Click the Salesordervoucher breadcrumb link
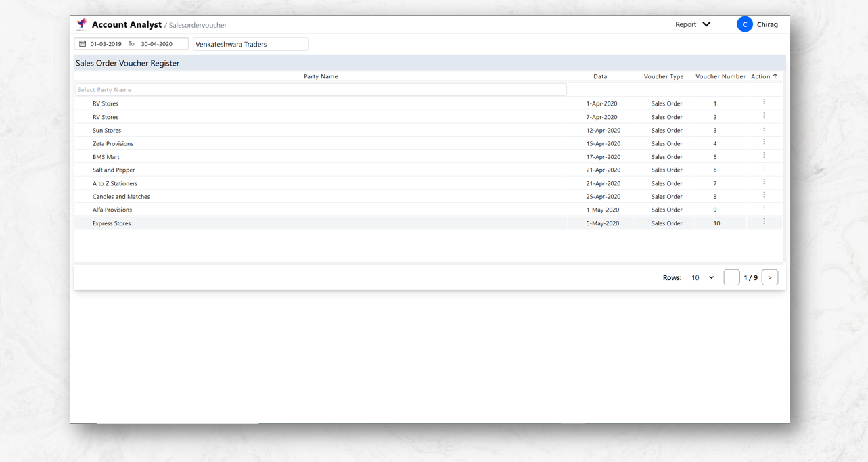Screen dimensions: 868x462 198,25
